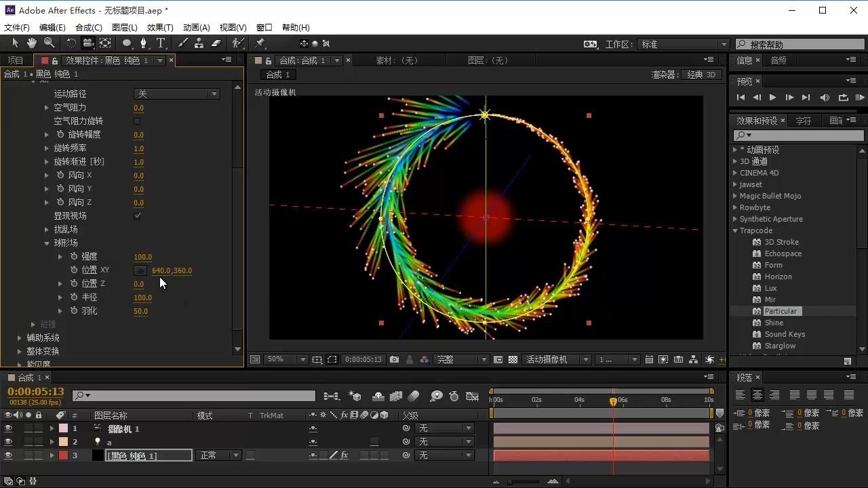Select the Eraser tool

(216, 43)
